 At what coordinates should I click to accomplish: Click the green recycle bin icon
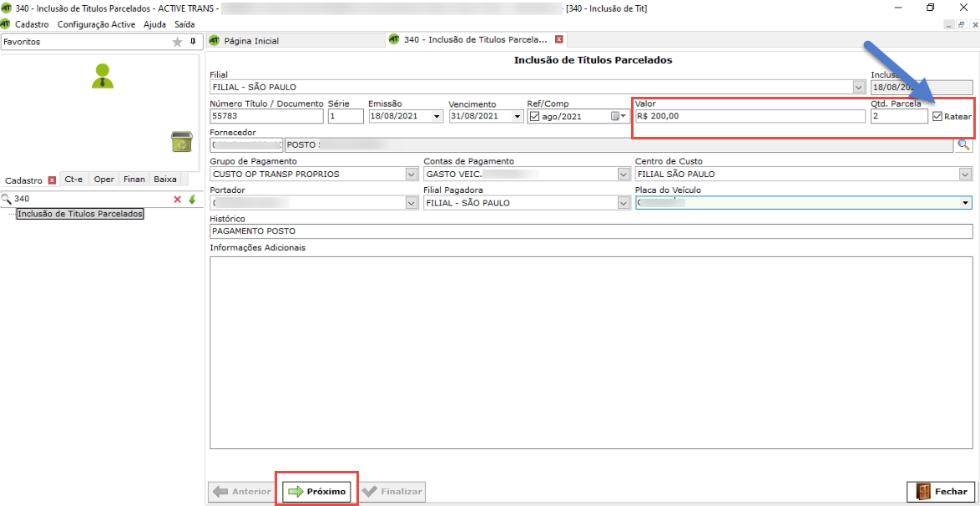[181, 142]
